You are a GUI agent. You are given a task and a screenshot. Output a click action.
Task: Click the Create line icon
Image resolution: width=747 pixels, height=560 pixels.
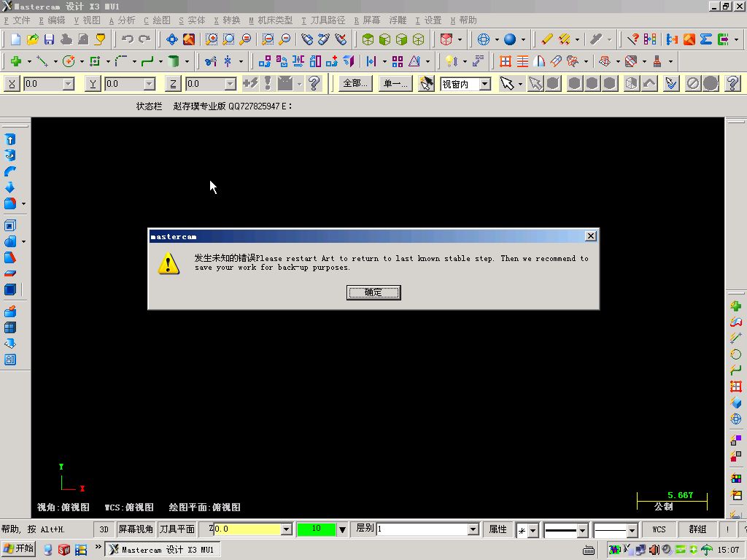point(42,61)
